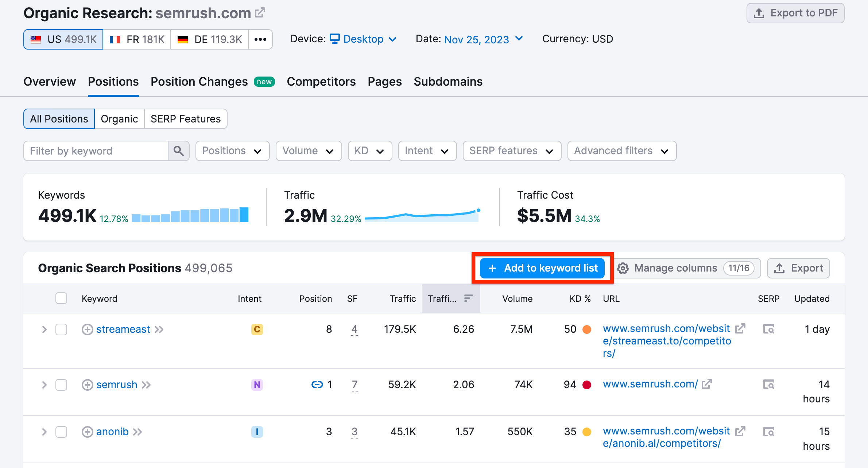Go to the Pages tab
The height and width of the screenshot is (468, 868).
[x=384, y=82]
